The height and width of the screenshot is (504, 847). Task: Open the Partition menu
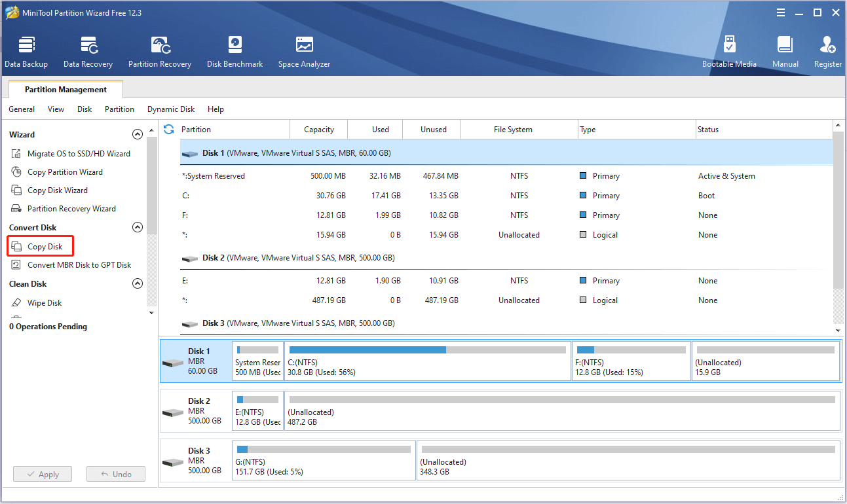(119, 109)
